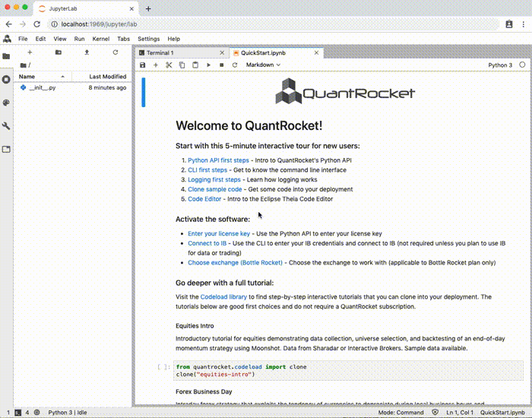Open Tabs list sidebar icon
This screenshot has height=418, width=532.
click(6, 149)
